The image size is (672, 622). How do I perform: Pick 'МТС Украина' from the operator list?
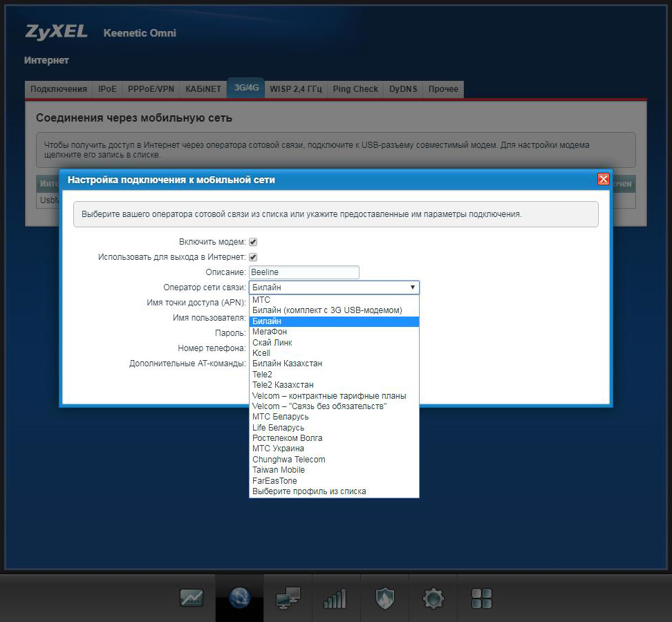(x=278, y=449)
